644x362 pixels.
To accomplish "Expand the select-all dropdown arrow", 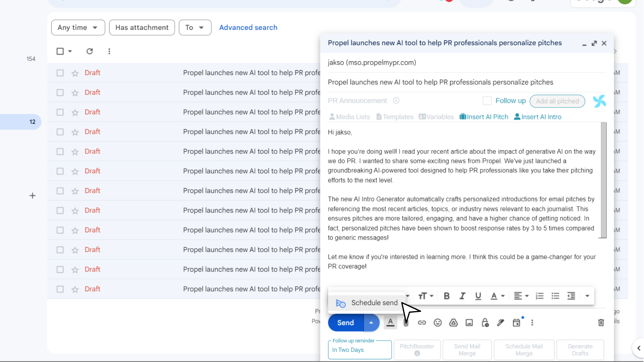I will click(70, 51).
